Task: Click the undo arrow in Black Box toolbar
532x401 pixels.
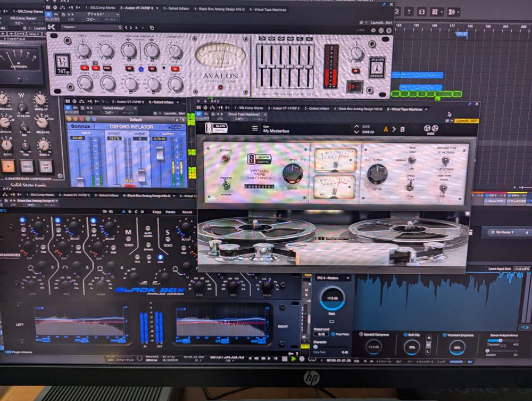Action: 104,211
